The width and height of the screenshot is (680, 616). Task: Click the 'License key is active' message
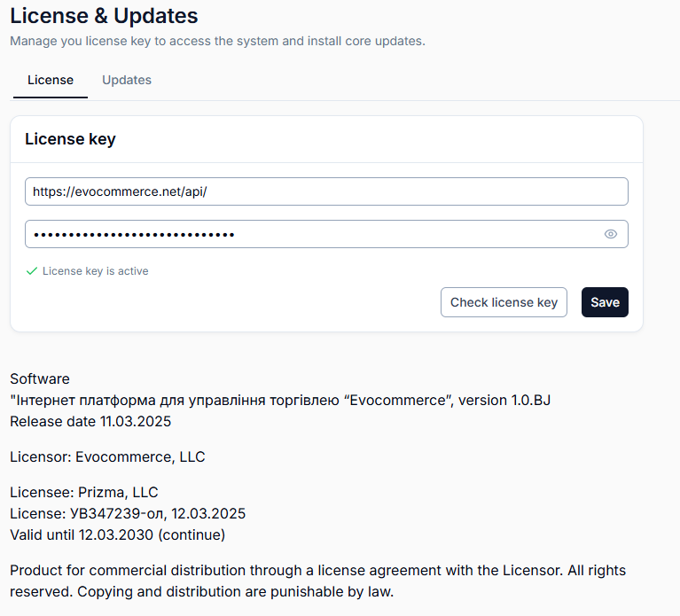click(x=96, y=271)
